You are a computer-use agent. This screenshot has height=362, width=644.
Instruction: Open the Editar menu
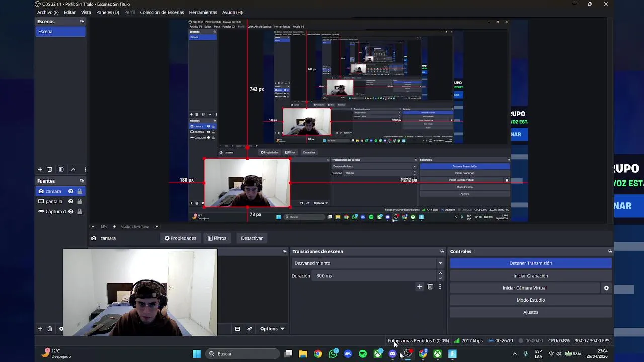tap(69, 12)
